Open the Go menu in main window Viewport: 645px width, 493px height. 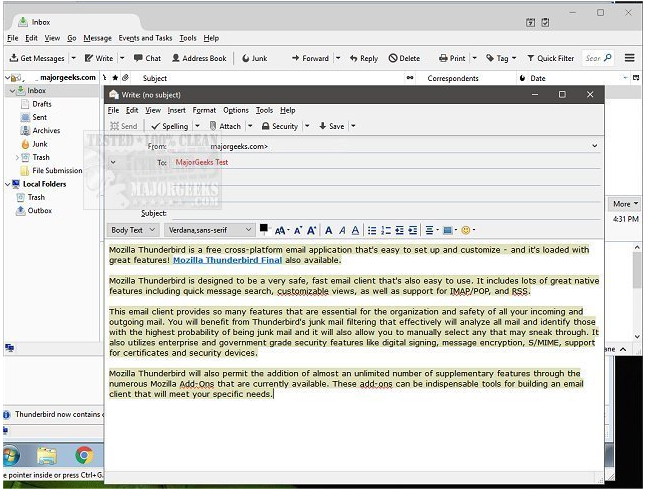click(x=72, y=38)
